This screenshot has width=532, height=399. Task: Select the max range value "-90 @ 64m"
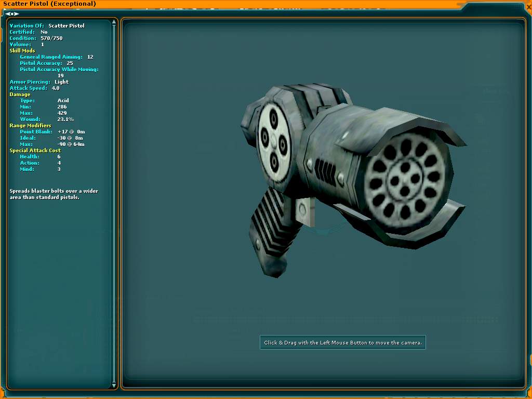(71, 144)
